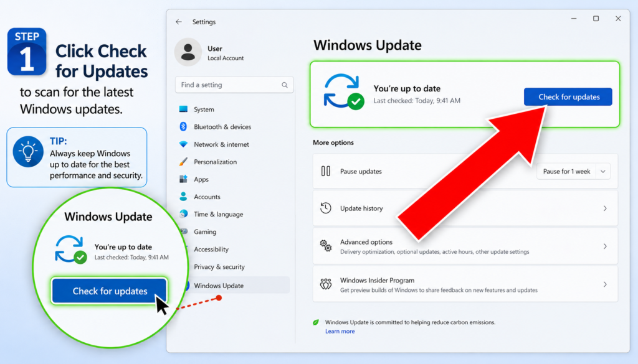Click the Advanced options gears icon
This screenshot has width=638, height=364.
point(325,246)
